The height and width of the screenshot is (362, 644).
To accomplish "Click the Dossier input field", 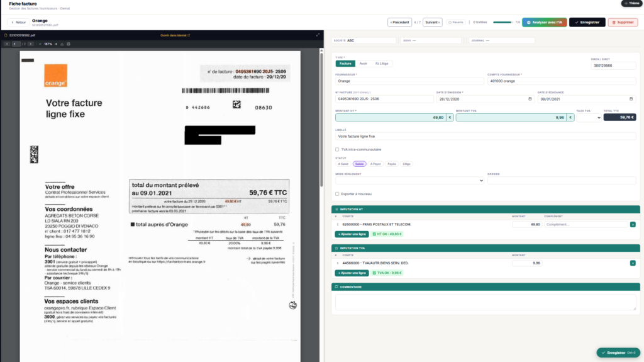I will click(x=562, y=181).
